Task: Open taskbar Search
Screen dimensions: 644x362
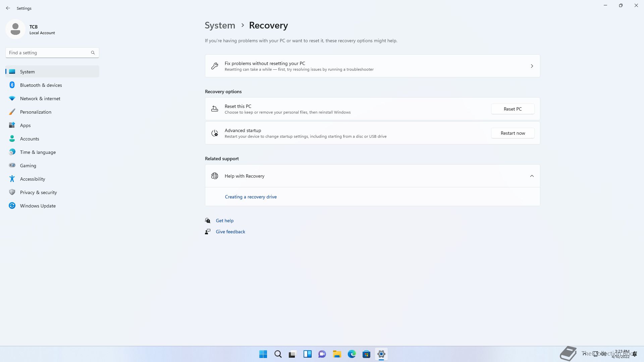Action: point(278,354)
